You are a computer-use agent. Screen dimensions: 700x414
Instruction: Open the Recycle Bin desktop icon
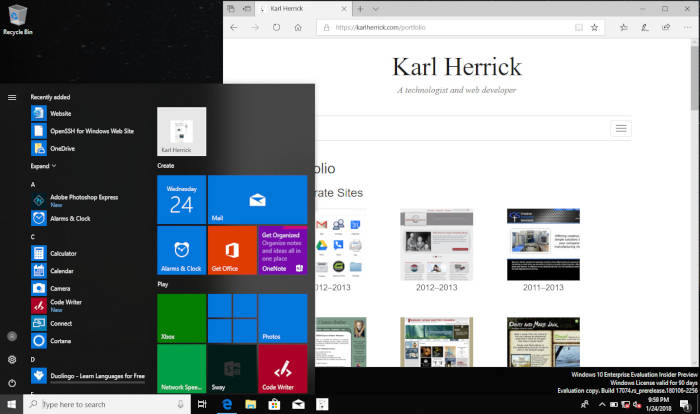[17, 20]
